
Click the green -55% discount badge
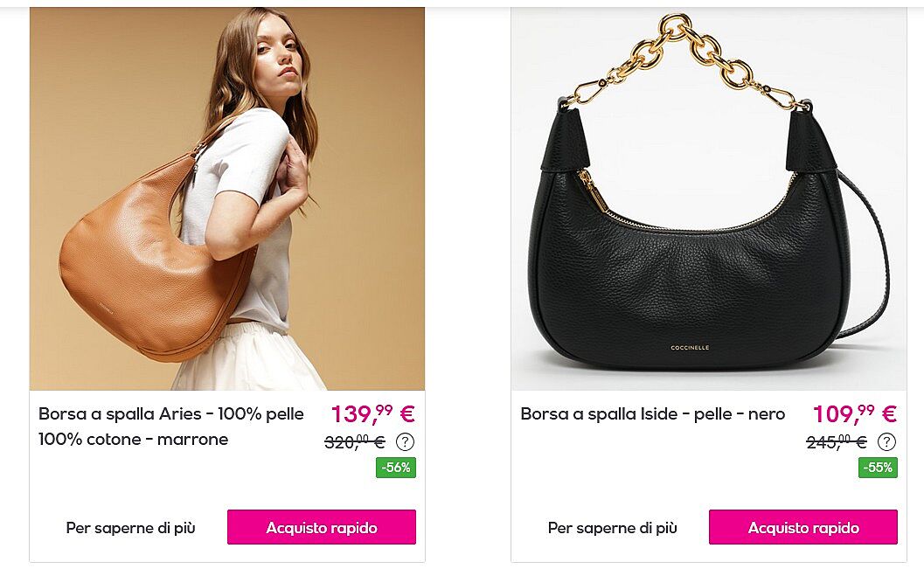click(x=878, y=468)
